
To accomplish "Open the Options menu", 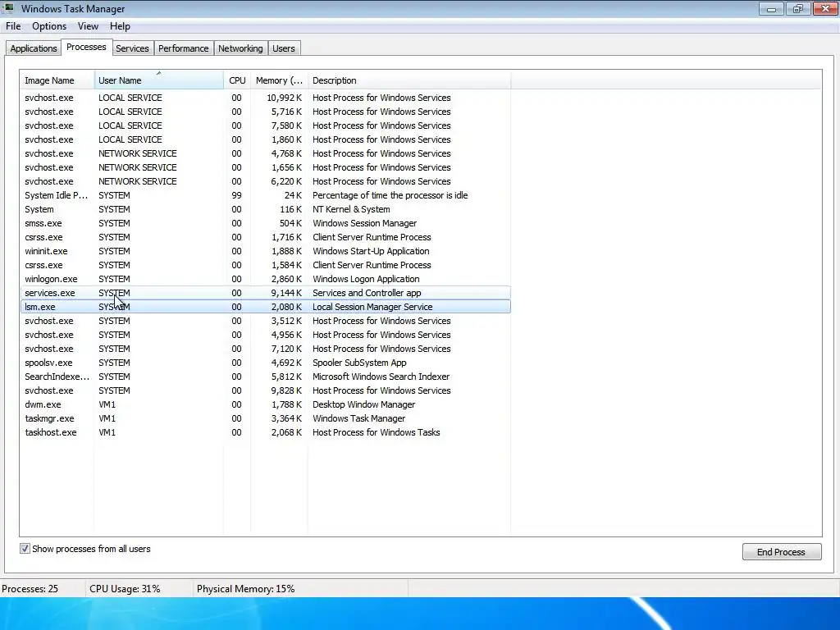I will click(49, 26).
